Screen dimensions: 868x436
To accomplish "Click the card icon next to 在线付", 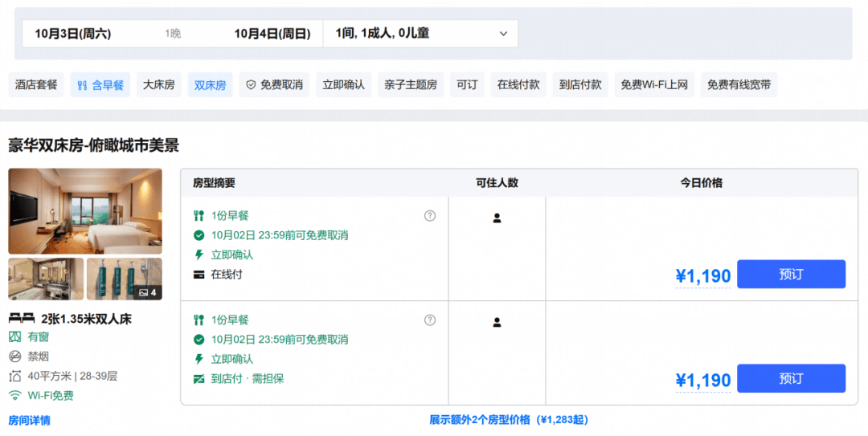I will pyautogui.click(x=199, y=275).
